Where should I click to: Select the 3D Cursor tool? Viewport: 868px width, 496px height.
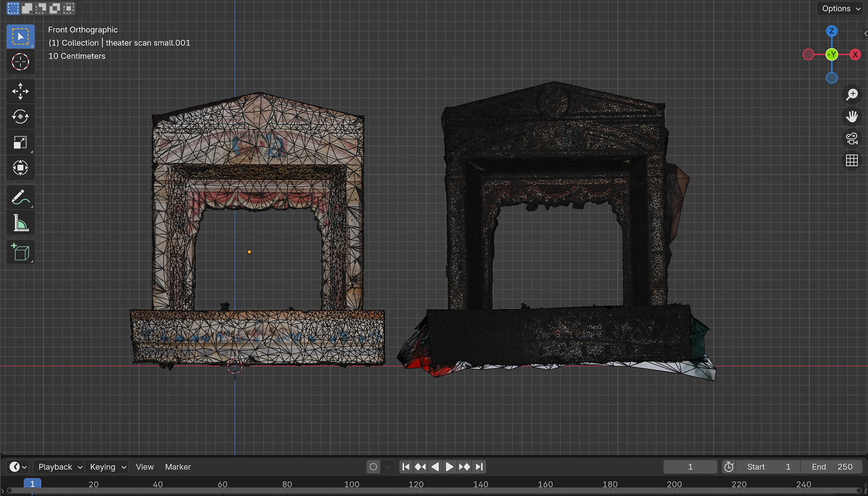click(x=20, y=62)
